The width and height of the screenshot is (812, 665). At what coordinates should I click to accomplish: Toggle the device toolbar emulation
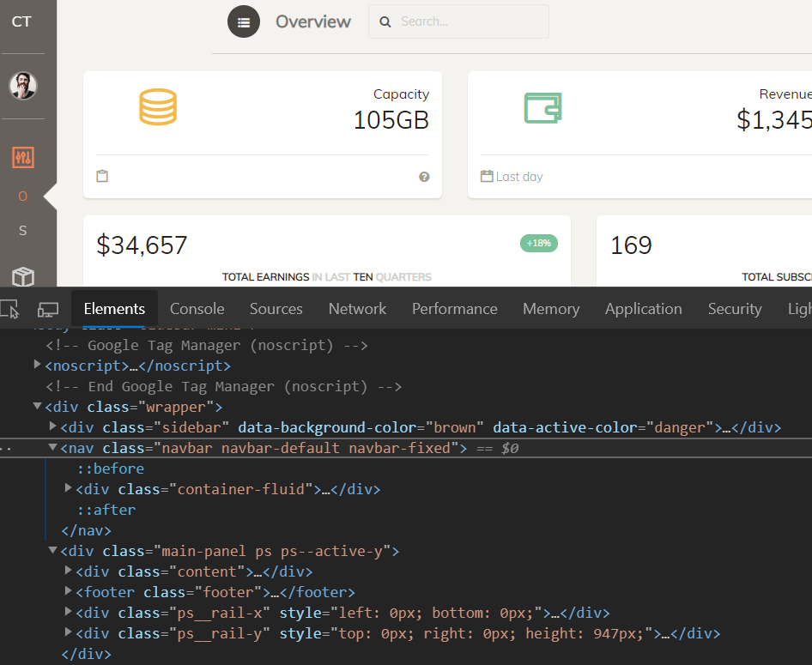[49, 308]
